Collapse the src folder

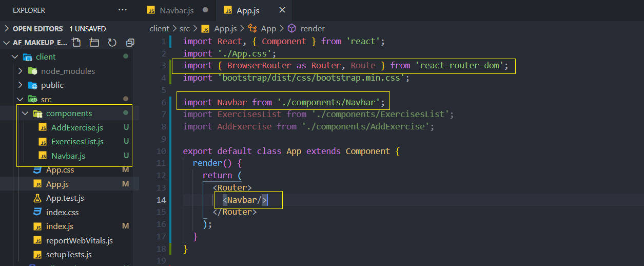[x=21, y=99]
